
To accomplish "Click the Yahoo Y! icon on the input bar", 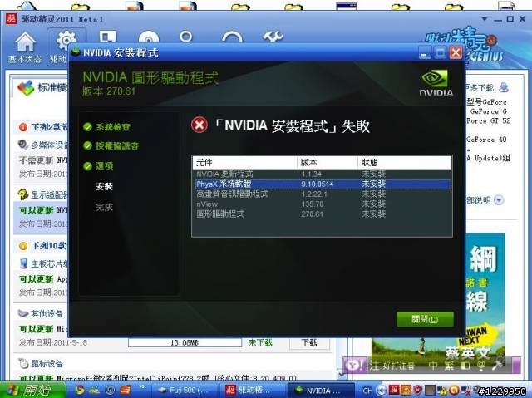I will 355,366.
